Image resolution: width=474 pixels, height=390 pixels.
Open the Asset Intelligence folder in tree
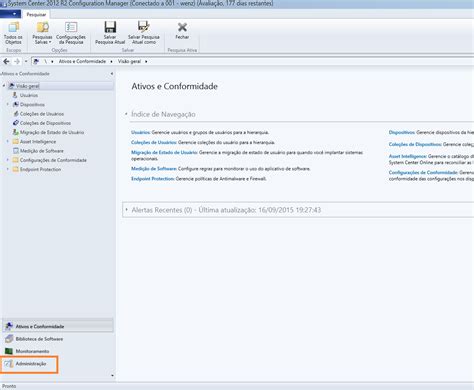[38, 142]
